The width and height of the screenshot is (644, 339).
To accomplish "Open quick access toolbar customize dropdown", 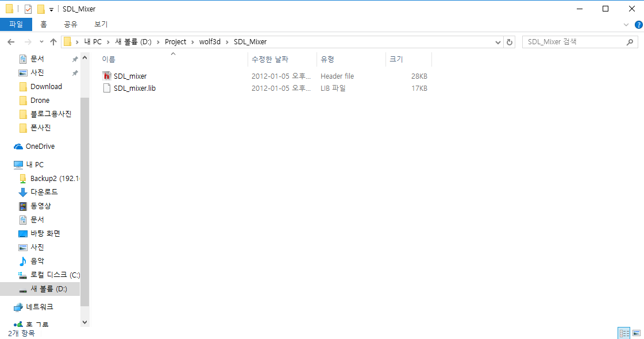I will (x=51, y=9).
